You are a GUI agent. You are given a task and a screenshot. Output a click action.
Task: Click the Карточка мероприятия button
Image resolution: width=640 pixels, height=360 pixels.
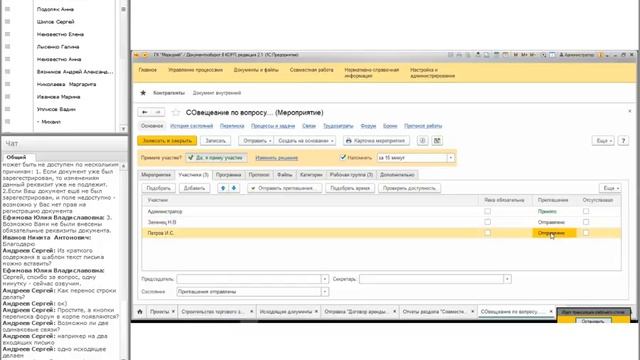tap(376, 141)
